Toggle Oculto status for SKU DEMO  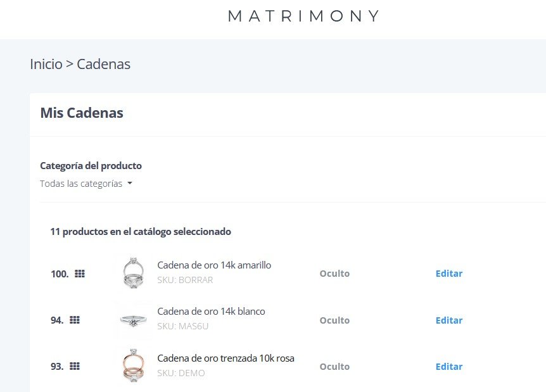(334, 367)
